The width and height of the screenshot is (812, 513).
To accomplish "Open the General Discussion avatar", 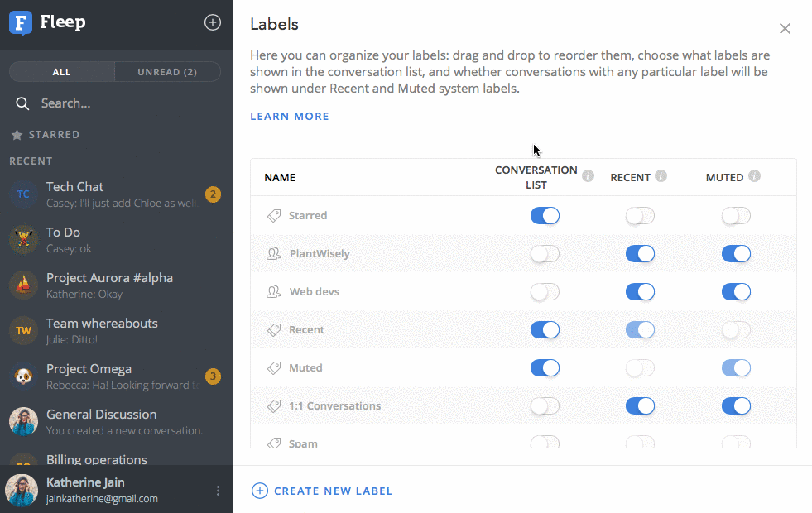I will coord(23,422).
